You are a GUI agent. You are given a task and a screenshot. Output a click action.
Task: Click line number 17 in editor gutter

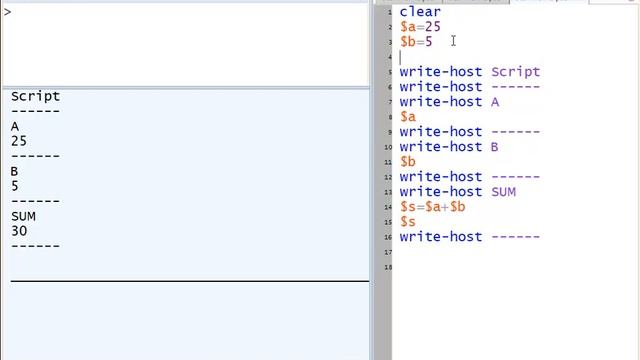(388, 252)
